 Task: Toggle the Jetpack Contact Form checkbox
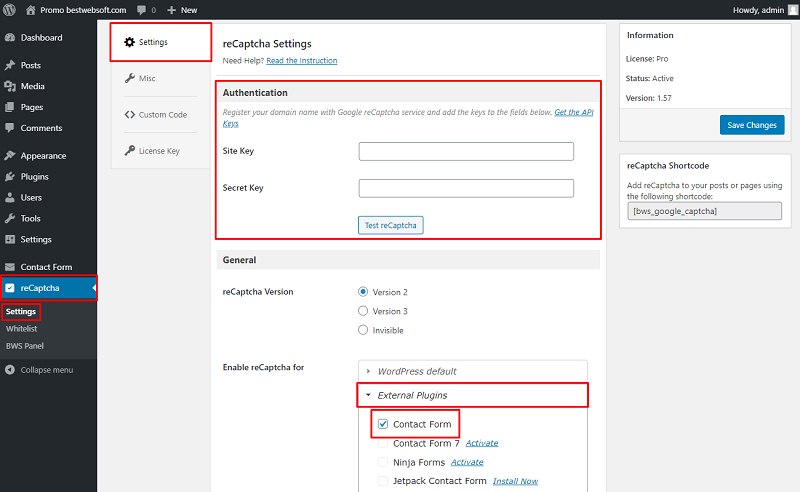click(x=383, y=481)
